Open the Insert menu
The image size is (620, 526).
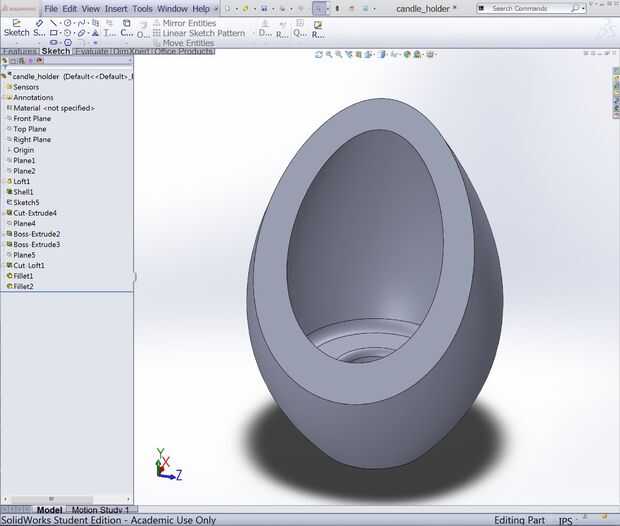tap(116, 9)
